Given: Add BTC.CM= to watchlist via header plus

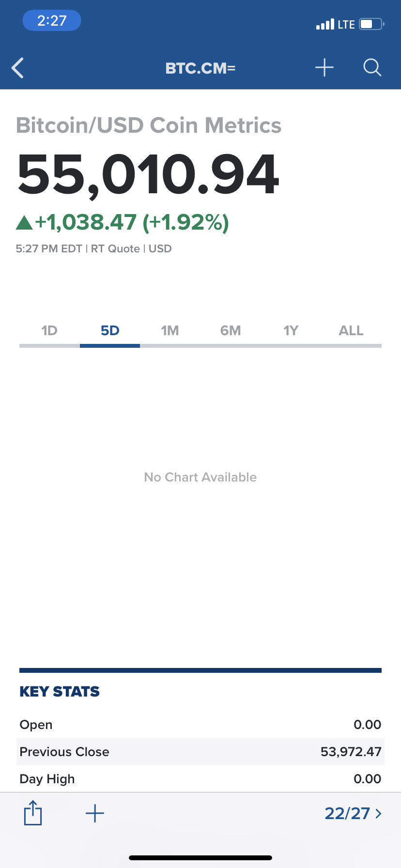Looking at the screenshot, I should [x=324, y=67].
